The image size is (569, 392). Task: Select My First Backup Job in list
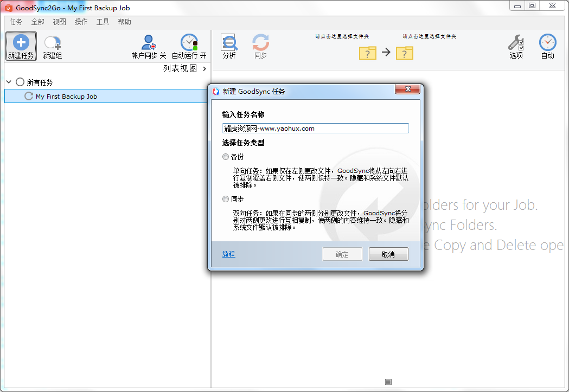[x=66, y=97]
